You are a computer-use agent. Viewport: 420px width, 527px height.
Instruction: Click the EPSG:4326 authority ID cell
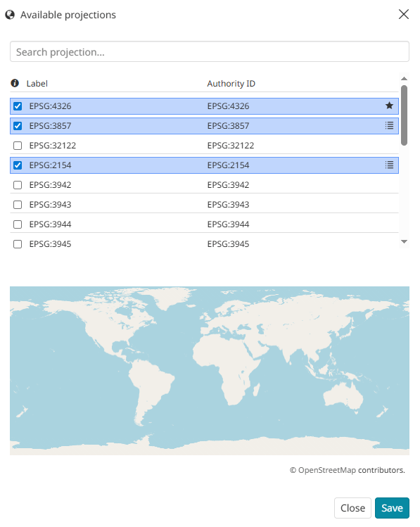(228, 106)
